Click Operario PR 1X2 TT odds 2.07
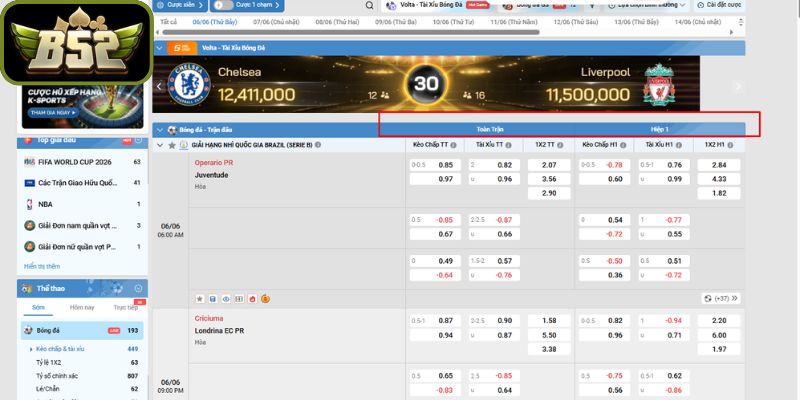This screenshot has height=400, width=800. pyautogui.click(x=549, y=165)
